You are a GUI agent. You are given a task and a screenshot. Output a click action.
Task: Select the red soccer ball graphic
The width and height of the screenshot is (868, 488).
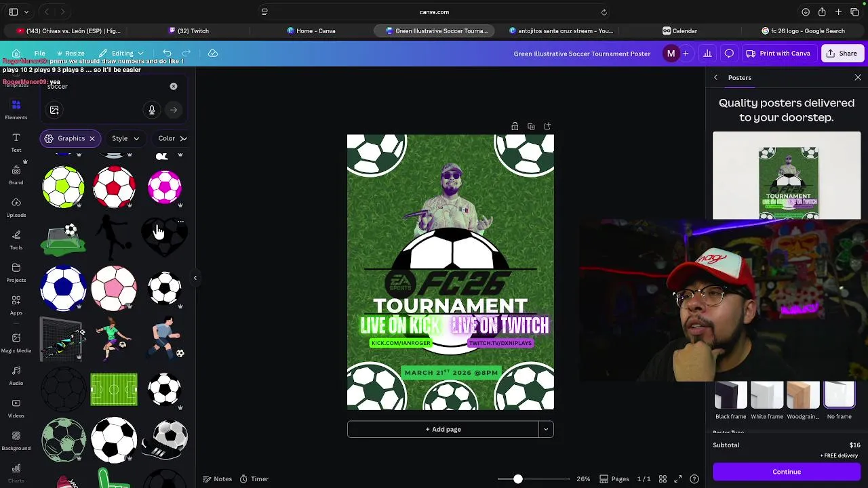tap(114, 186)
